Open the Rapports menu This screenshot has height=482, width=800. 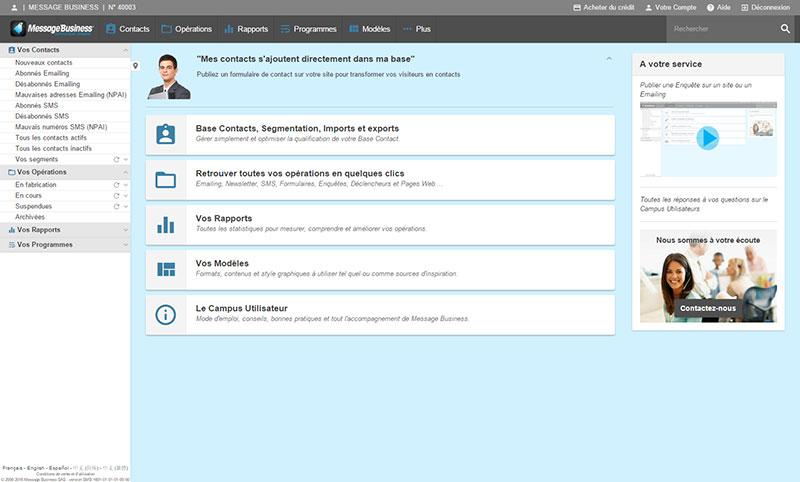246,29
